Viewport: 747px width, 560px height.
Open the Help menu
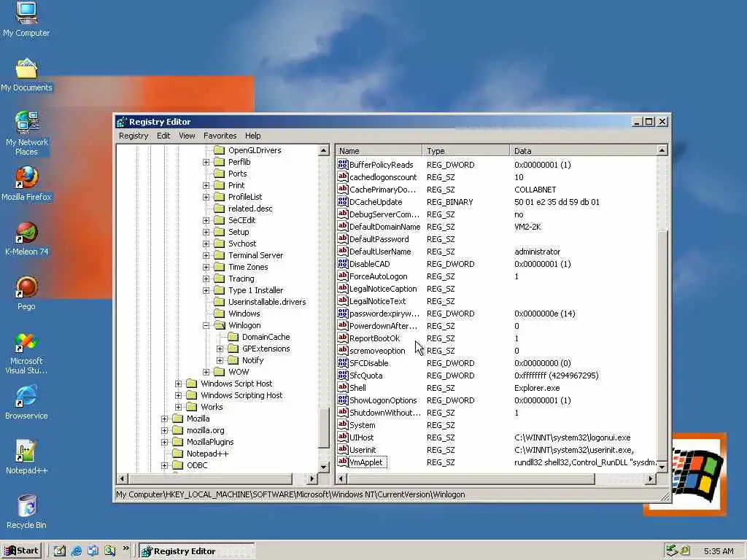click(x=252, y=136)
